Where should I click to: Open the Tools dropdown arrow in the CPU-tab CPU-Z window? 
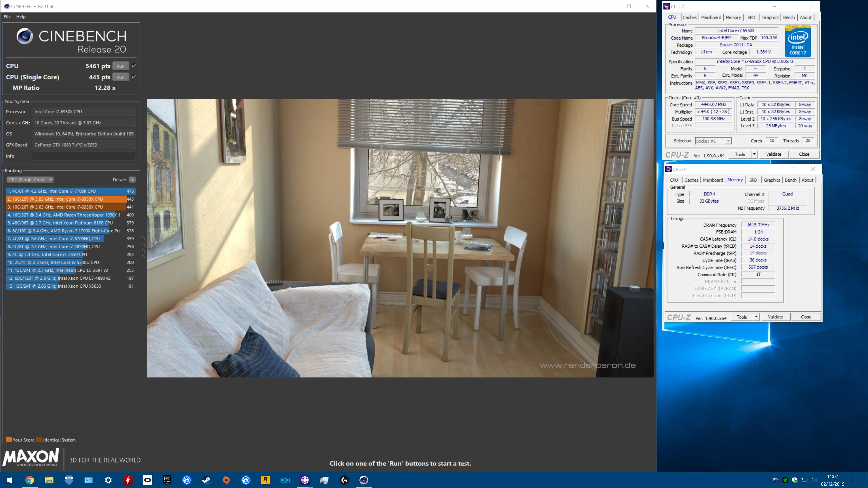[755, 154]
